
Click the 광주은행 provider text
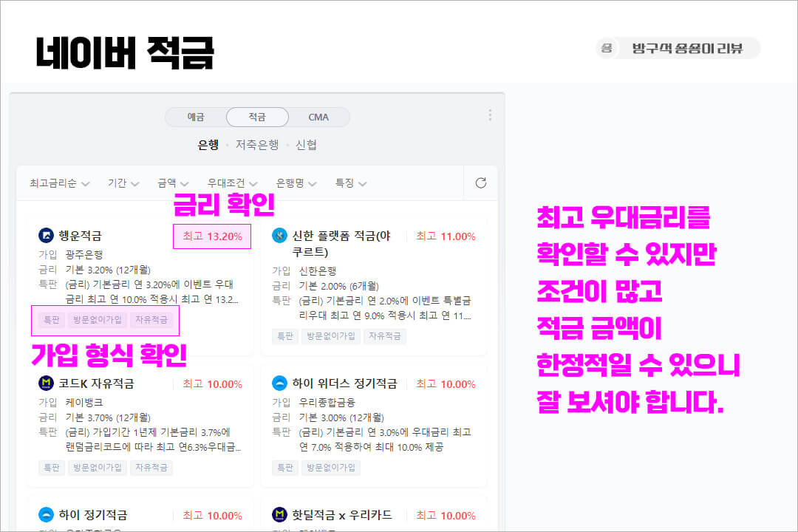pos(84,254)
